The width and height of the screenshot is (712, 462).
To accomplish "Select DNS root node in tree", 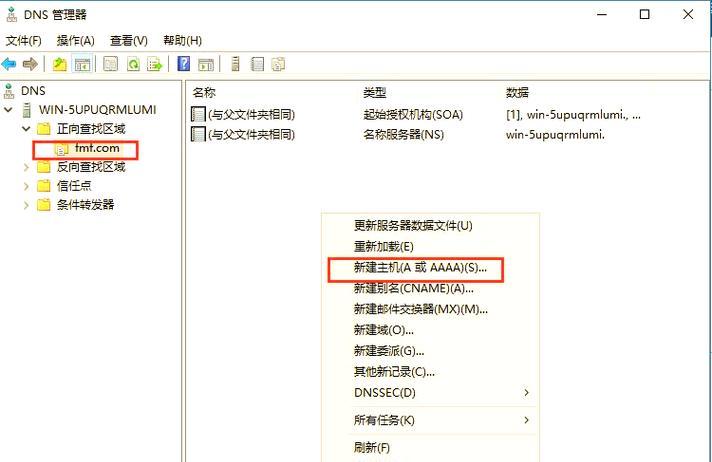I will tap(33, 91).
